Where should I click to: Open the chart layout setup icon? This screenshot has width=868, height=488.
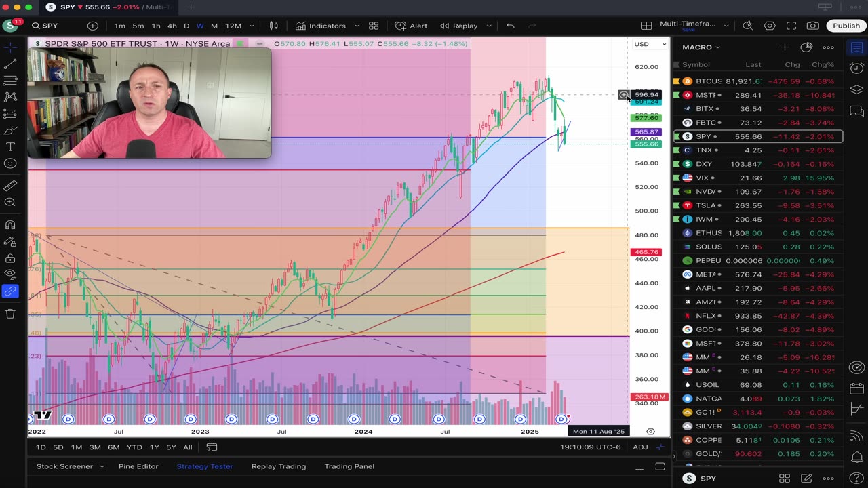[x=646, y=26]
